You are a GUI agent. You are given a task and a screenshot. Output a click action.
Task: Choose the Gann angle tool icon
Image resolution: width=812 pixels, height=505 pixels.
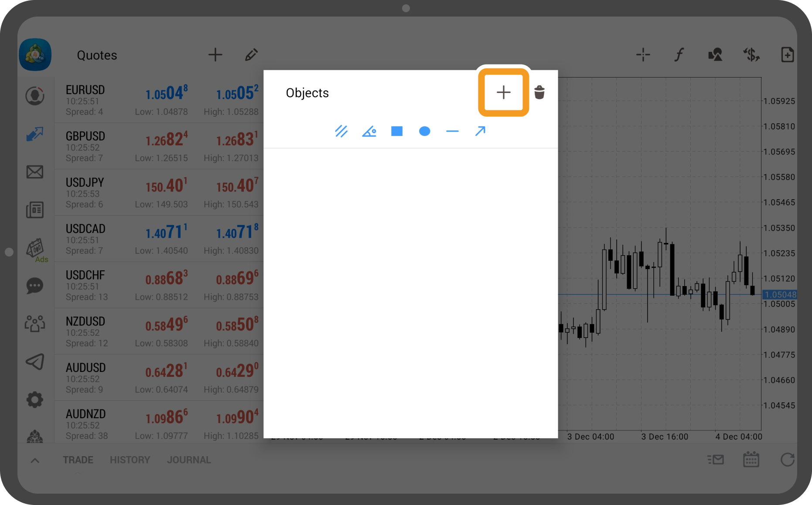point(369,131)
